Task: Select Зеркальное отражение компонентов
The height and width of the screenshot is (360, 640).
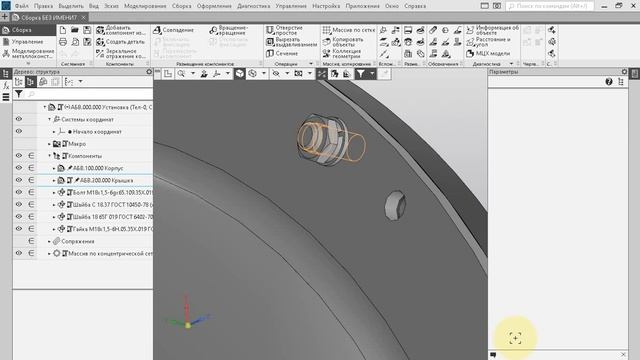Action: click(121, 53)
